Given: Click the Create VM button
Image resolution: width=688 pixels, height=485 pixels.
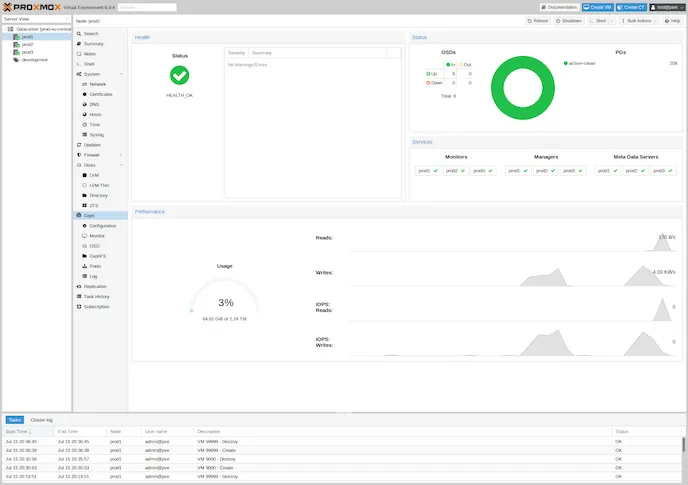Looking at the screenshot, I should pyautogui.click(x=597, y=7).
